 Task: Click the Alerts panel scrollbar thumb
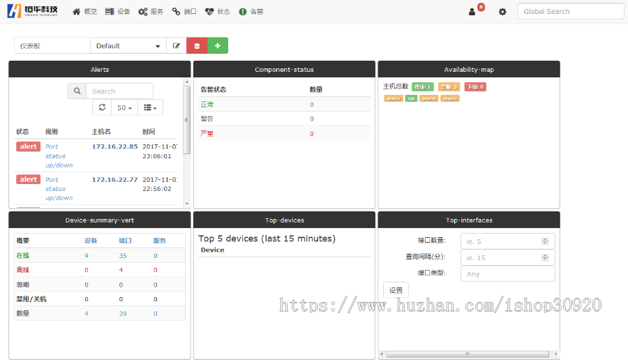click(x=186, y=120)
